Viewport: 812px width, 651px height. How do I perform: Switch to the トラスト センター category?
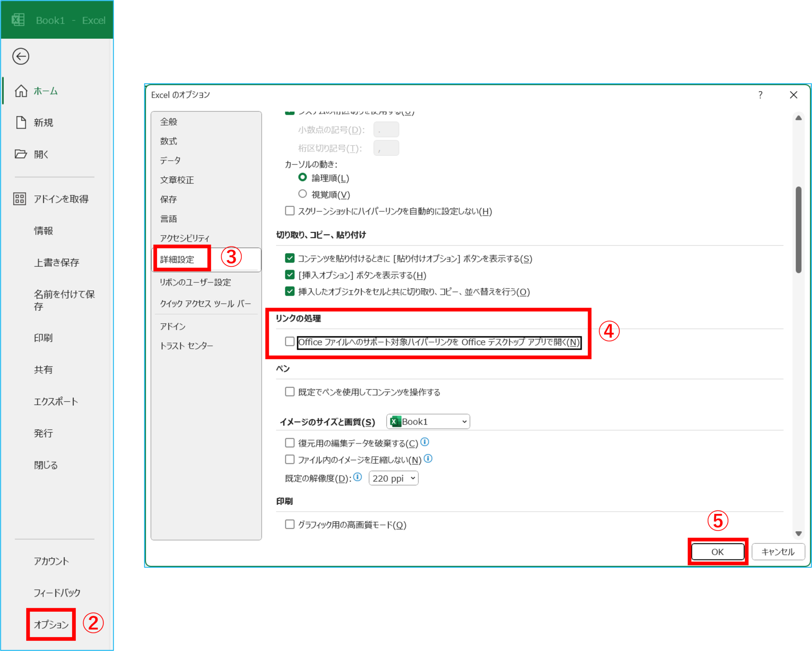click(186, 345)
